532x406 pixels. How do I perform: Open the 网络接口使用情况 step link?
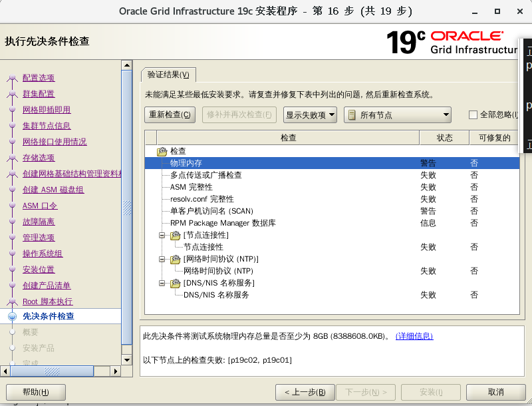[55, 142]
